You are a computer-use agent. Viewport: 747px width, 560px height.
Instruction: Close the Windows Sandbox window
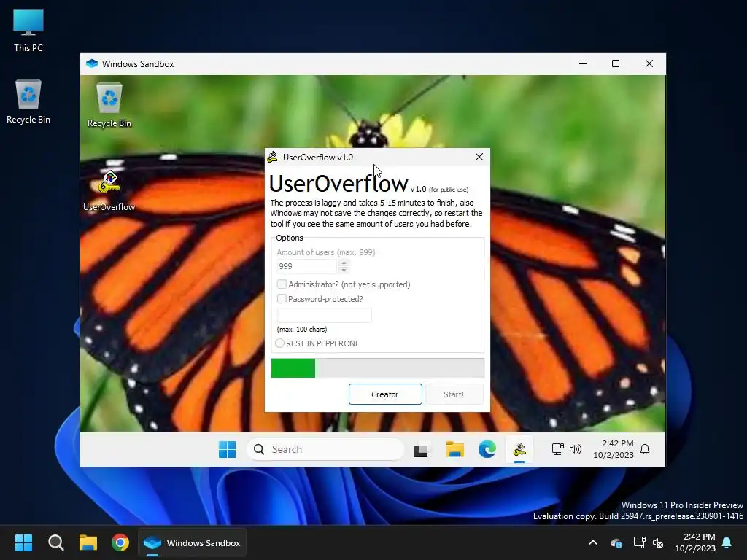pos(649,63)
